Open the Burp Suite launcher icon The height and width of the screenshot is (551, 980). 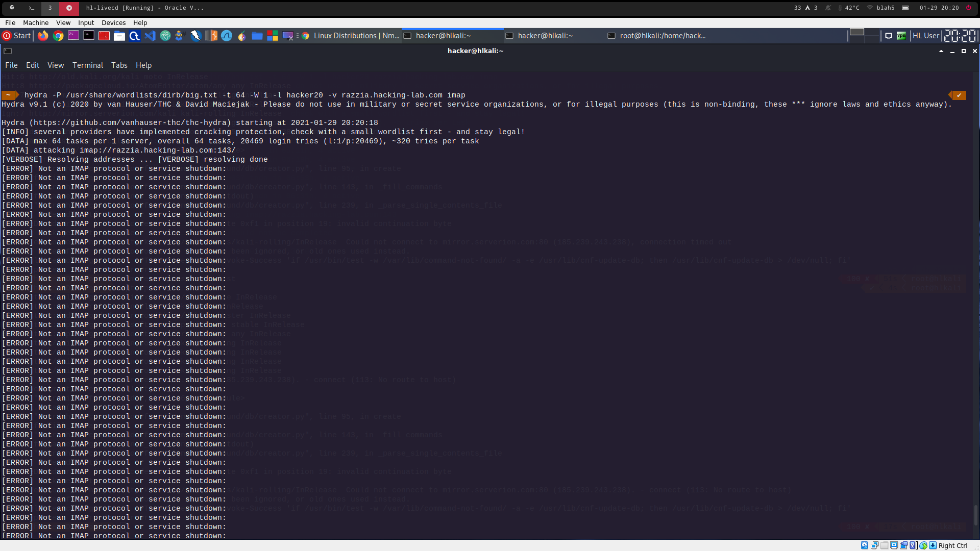(x=211, y=36)
